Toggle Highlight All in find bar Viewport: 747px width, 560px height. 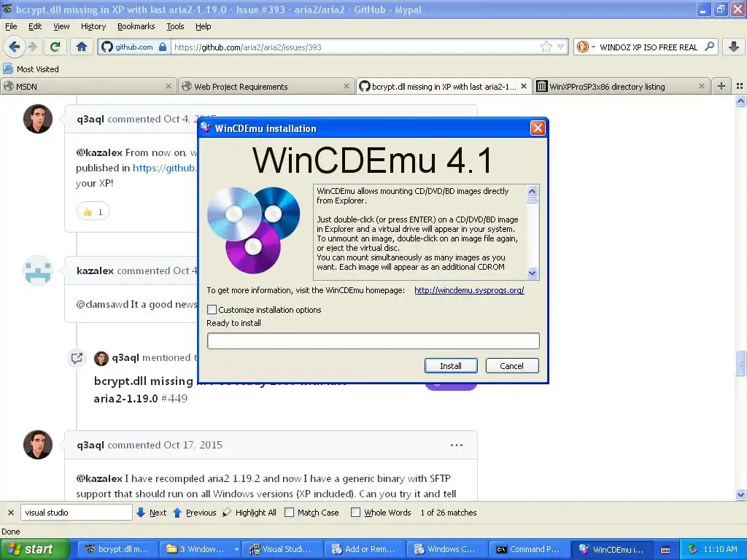pyautogui.click(x=249, y=513)
